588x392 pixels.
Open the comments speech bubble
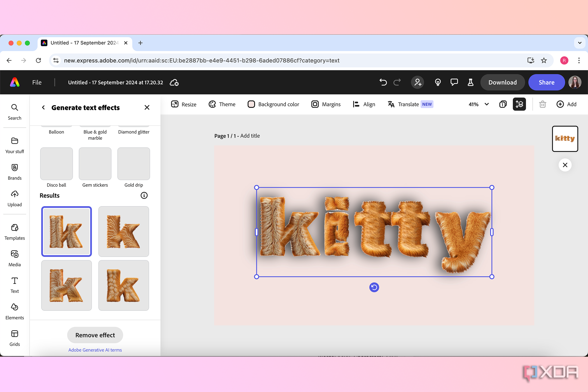[x=454, y=82]
